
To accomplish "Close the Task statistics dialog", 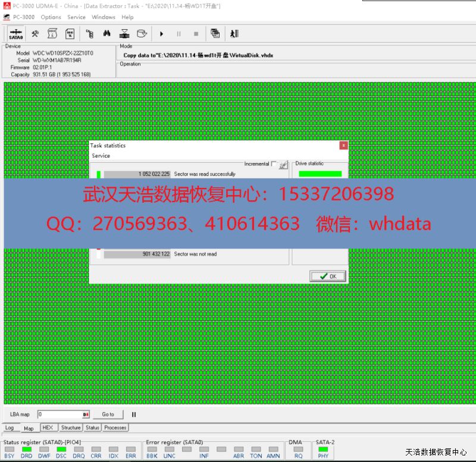I will click(343, 145).
